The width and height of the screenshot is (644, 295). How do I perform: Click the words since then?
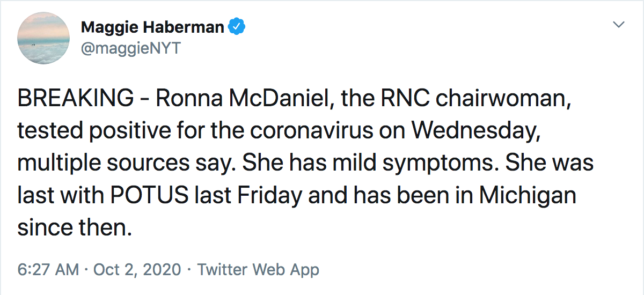point(73,228)
